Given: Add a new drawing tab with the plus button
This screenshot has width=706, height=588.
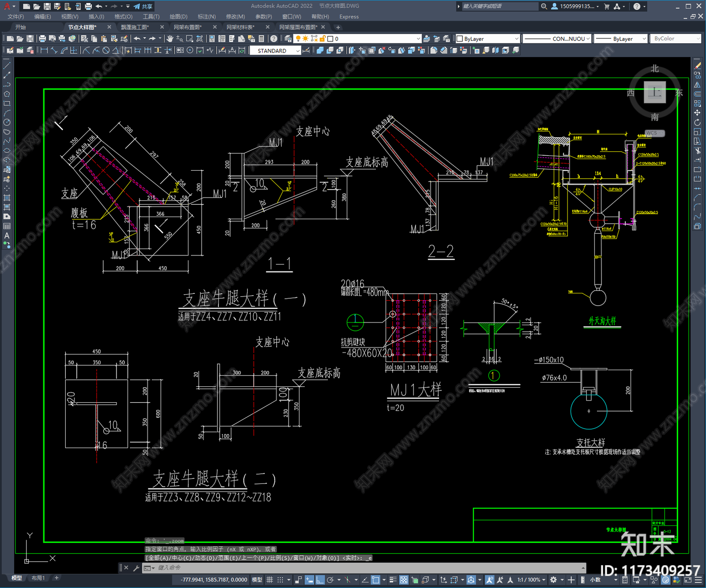Looking at the screenshot, I should coord(338,27).
